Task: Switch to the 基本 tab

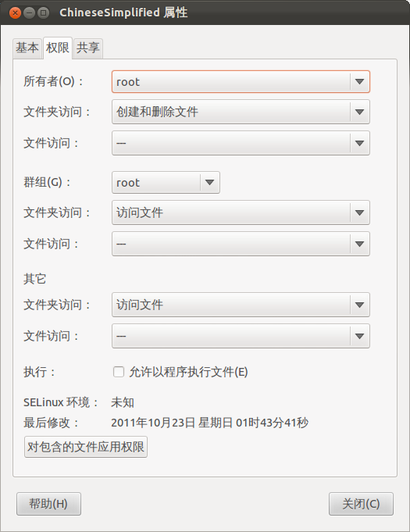Action: tap(27, 48)
